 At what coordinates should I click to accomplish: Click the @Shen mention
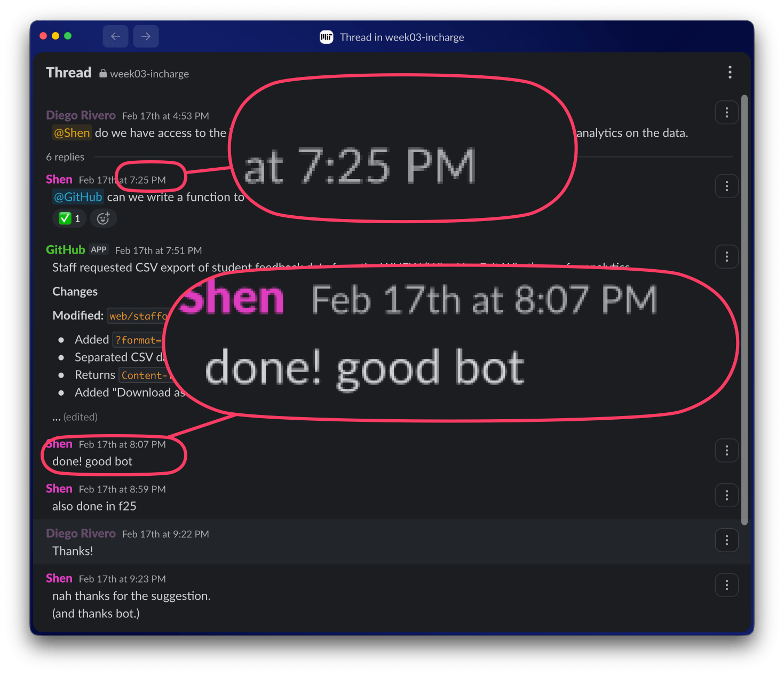[x=72, y=133]
